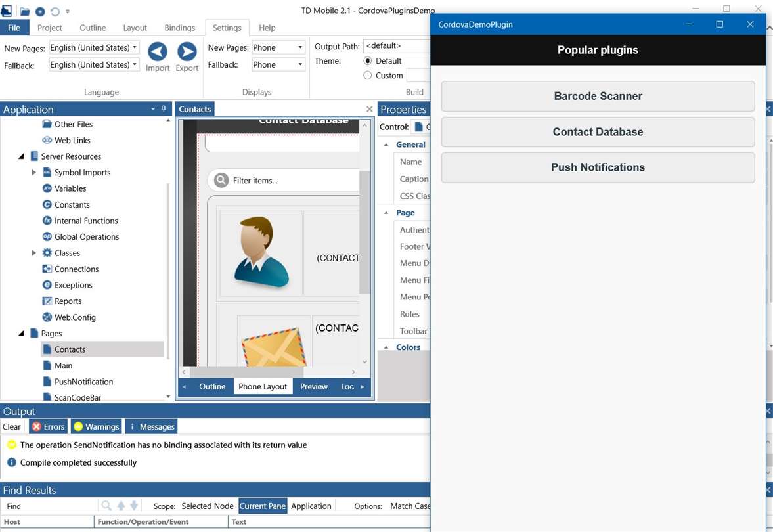Switch to the Project ribbon tab
773x532 pixels.
coord(50,28)
